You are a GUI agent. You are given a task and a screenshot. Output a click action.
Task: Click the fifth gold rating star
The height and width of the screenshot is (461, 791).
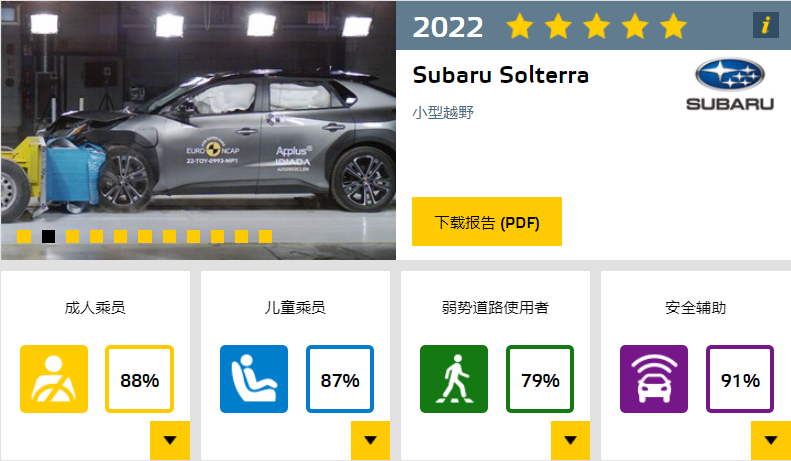[674, 26]
